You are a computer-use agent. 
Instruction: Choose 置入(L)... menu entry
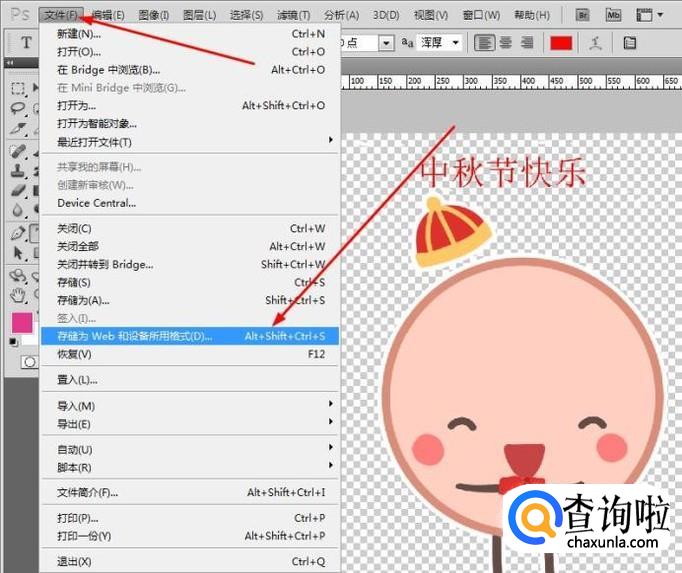tap(190, 380)
